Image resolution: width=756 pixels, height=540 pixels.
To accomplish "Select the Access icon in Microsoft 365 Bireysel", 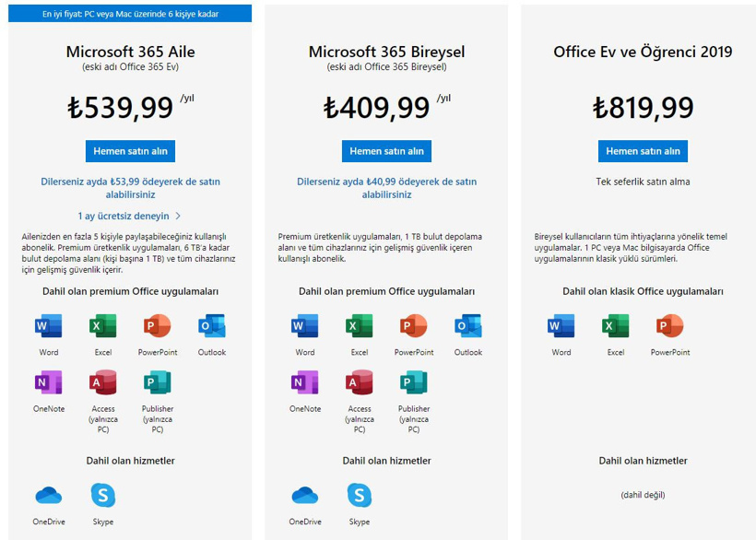I will click(x=359, y=382).
